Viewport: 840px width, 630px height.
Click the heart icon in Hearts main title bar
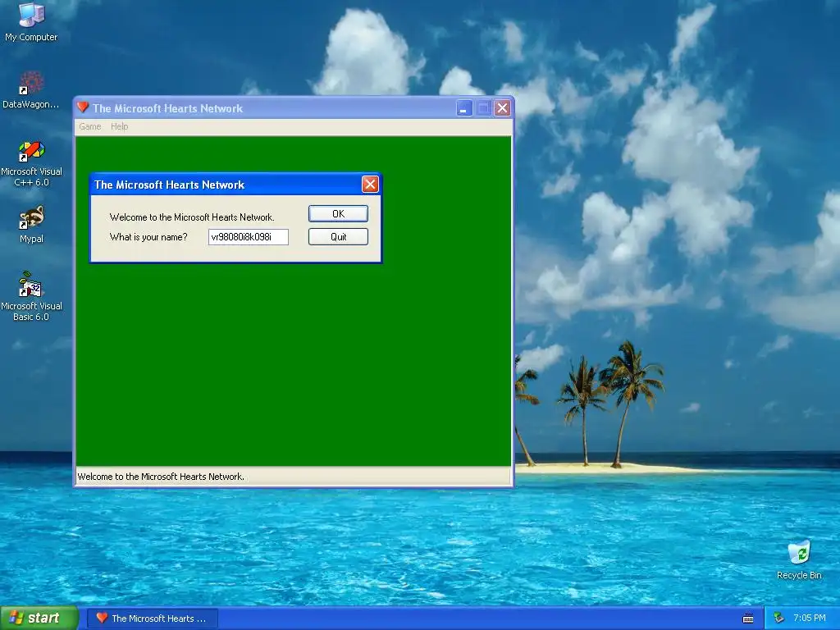point(83,107)
